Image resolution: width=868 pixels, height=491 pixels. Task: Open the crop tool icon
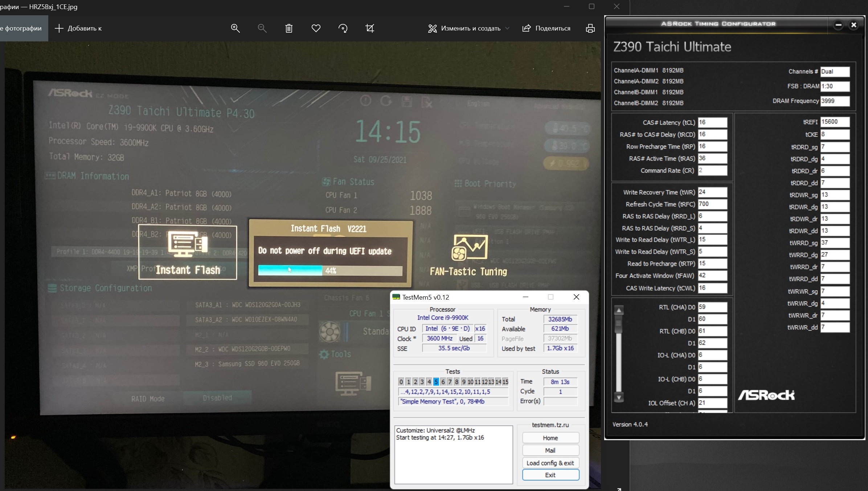[x=370, y=28]
